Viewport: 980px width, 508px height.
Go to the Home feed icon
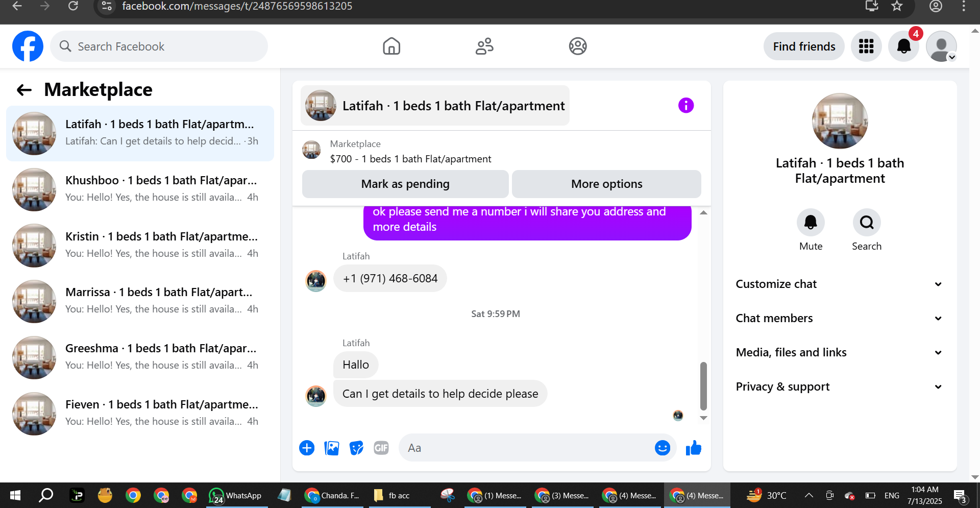(391, 46)
